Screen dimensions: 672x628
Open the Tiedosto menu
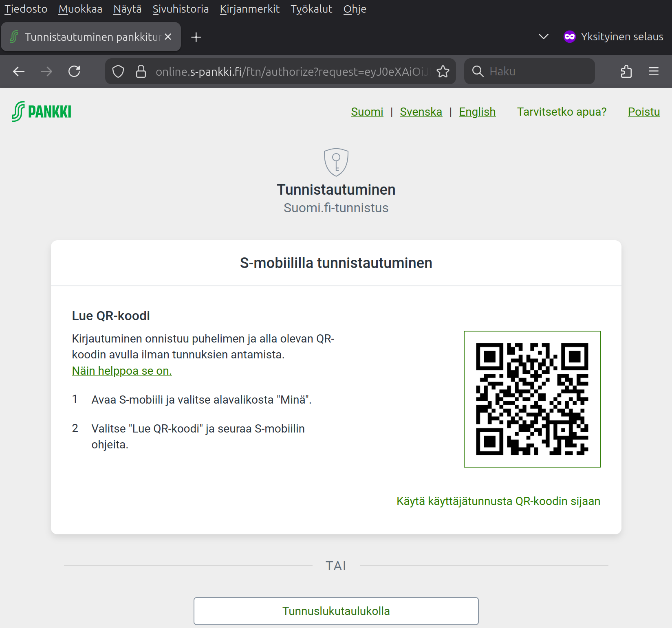(x=26, y=9)
